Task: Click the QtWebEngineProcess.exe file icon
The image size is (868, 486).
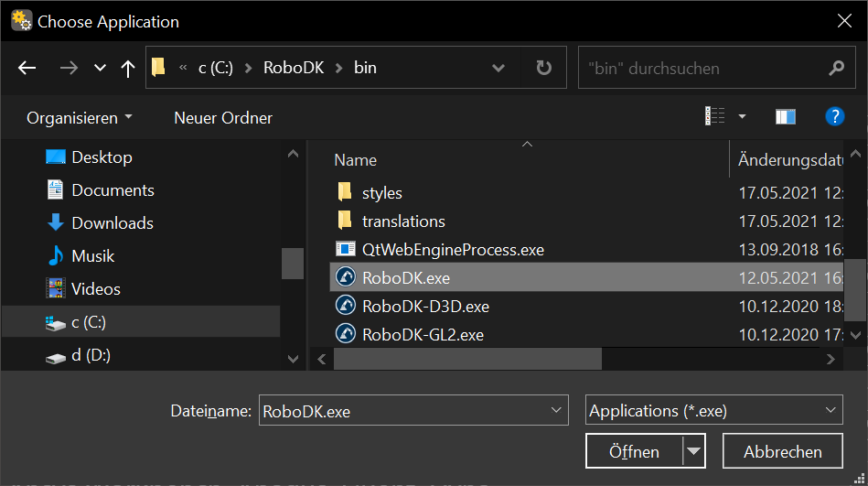Action: coord(346,249)
